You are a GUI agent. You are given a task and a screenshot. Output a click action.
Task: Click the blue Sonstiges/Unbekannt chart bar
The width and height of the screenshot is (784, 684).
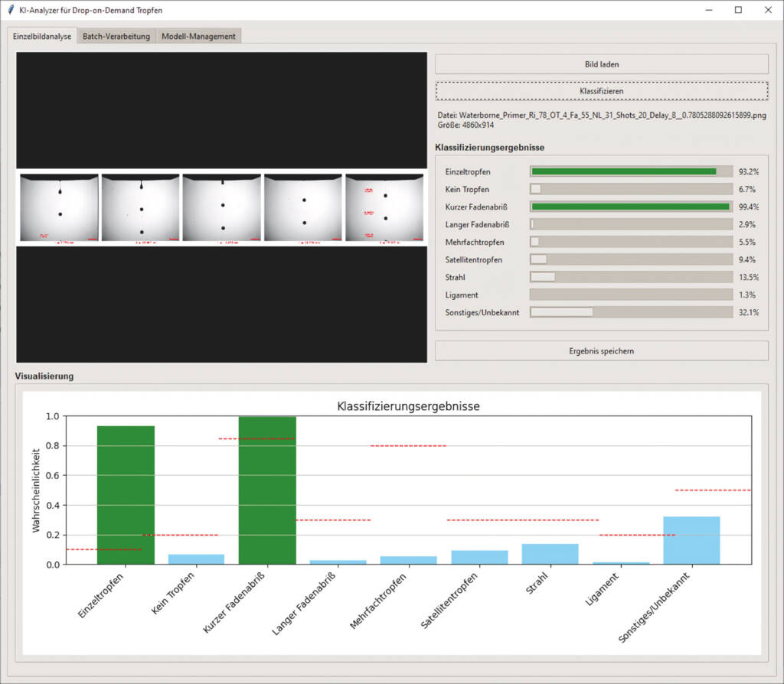coord(691,541)
